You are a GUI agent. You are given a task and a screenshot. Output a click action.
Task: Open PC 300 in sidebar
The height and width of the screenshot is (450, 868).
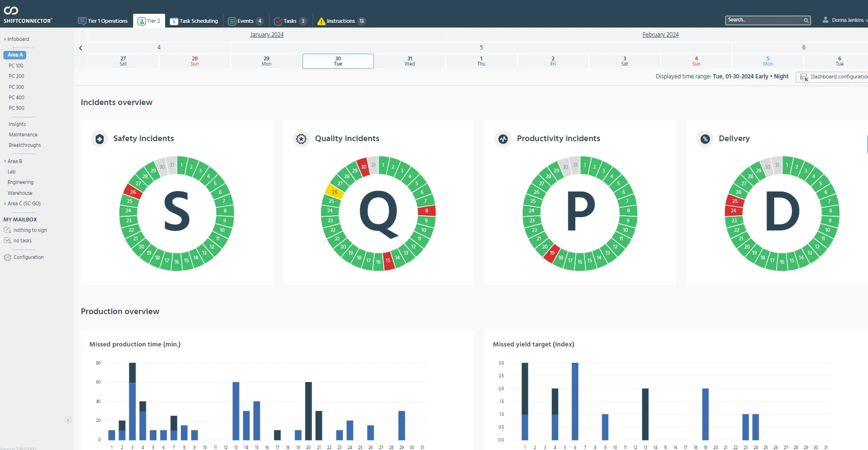(16, 87)
